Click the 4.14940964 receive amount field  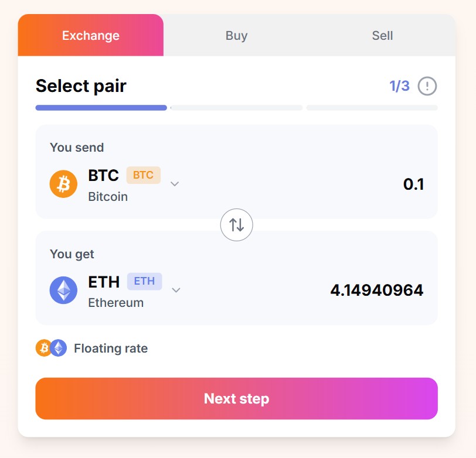tap(377, 290)
